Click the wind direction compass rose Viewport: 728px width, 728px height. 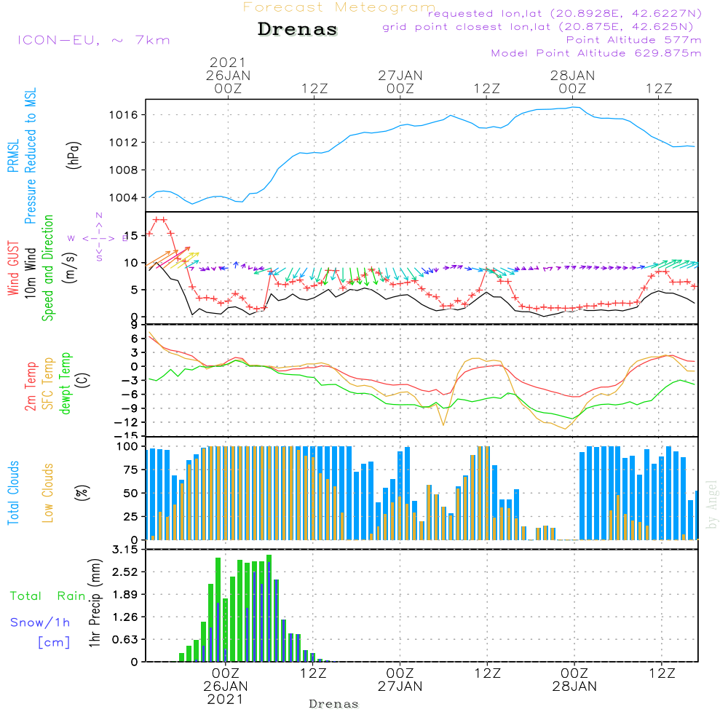98,237
